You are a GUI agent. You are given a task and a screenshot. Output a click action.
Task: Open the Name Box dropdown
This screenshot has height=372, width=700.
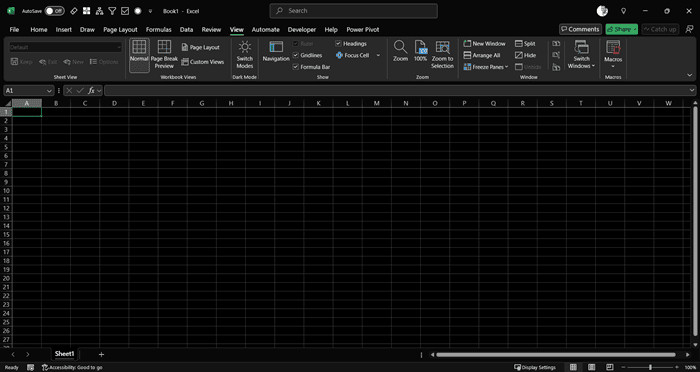[x=49, y=91]
